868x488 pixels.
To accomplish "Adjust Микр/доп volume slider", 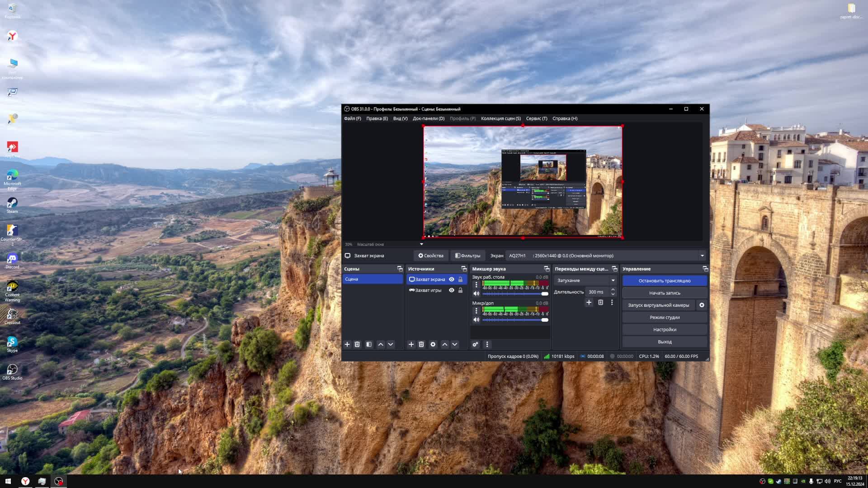I will pos(515,320).
